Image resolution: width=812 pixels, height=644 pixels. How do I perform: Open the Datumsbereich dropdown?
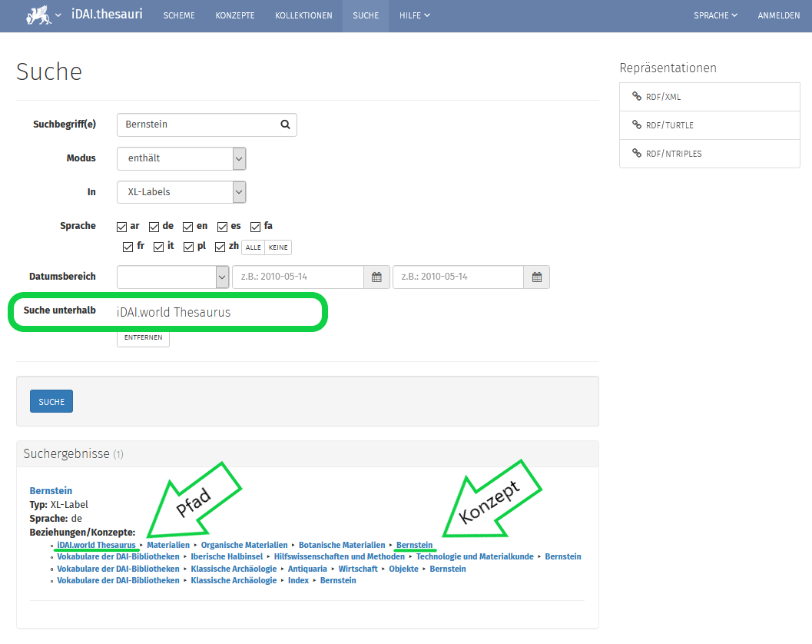173,277
